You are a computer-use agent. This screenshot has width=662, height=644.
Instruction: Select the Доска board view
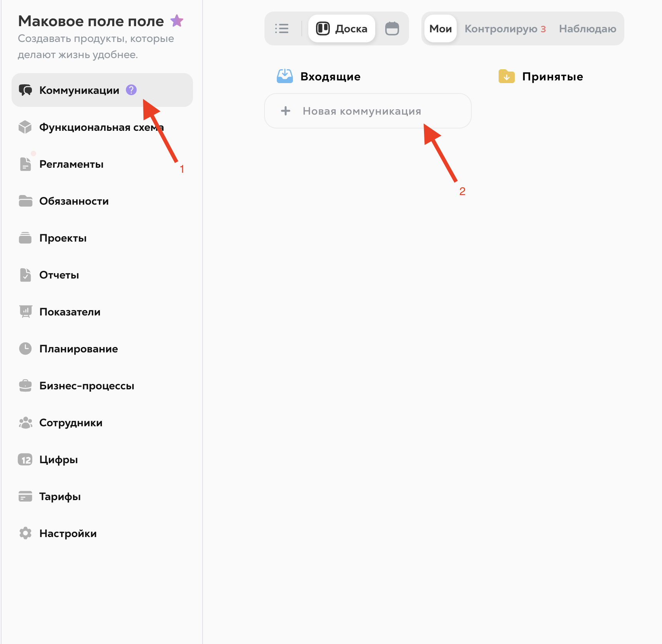tap(342, 28)
